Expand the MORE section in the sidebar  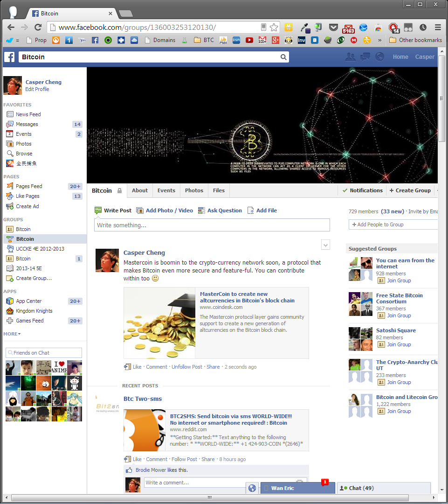[12, 334]
